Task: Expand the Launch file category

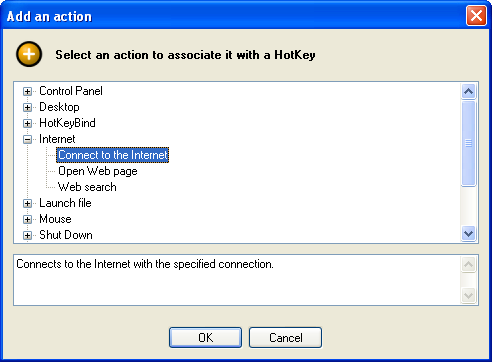Action: (x=27, y=203)
